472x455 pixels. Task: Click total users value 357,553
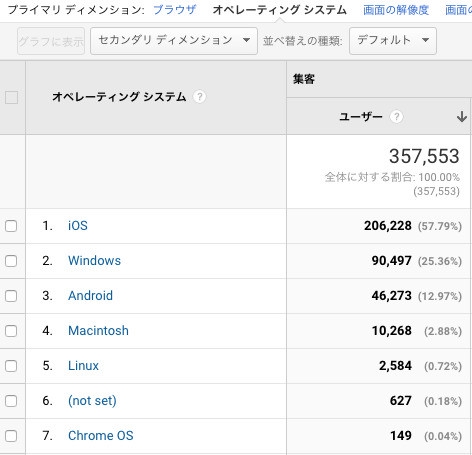[424, 156]
